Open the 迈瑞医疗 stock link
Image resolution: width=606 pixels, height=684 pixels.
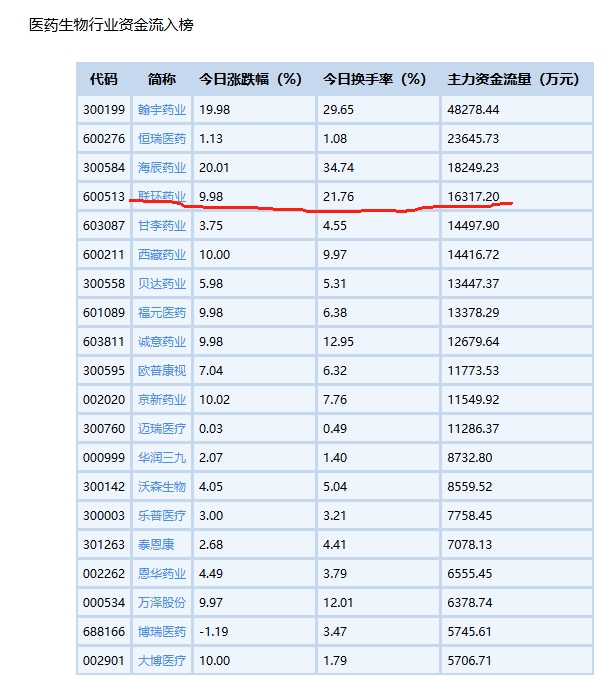pyautogui.click(x=162, y=429)
